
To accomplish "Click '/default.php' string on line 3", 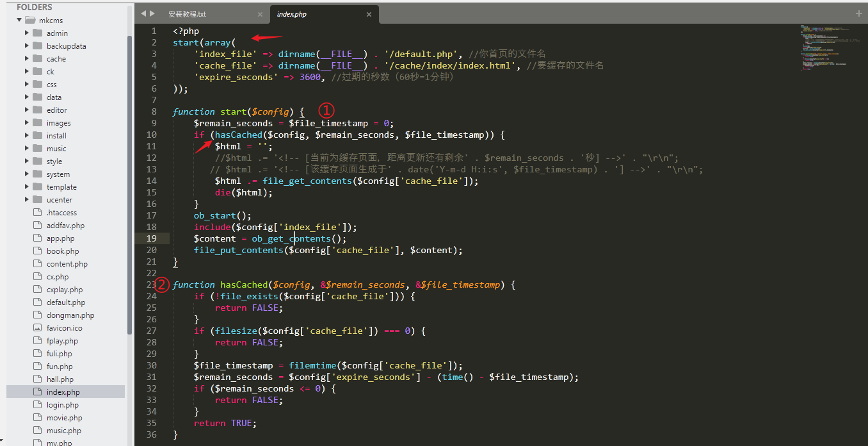I will pyautogui.click(x=421, y=54).
